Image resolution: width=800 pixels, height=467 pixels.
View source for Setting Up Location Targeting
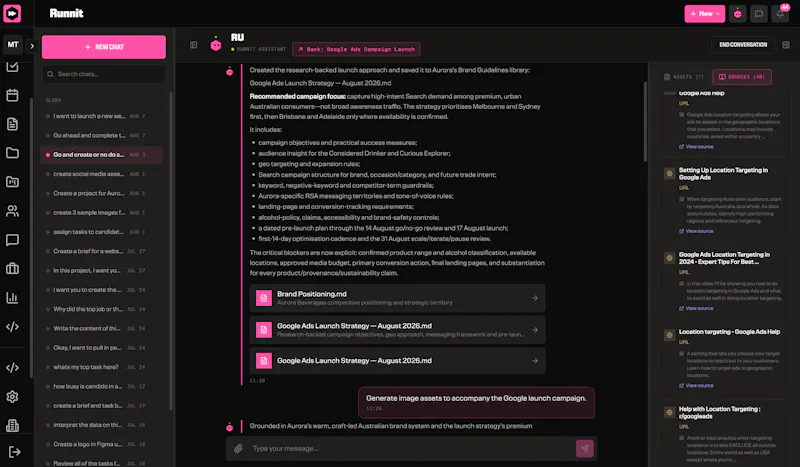click(x=696, y=231)
